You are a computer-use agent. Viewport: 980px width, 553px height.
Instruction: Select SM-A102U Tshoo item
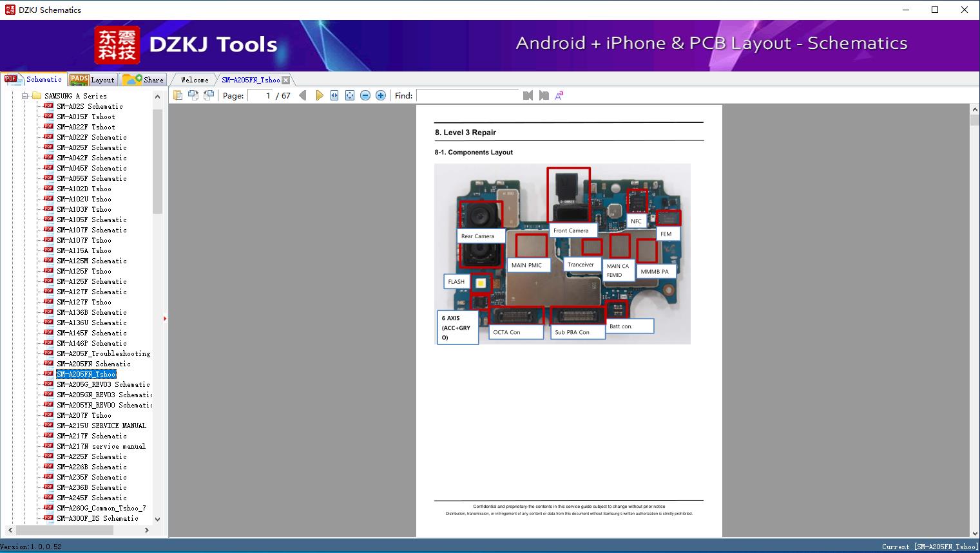click(x=84, y=199)
